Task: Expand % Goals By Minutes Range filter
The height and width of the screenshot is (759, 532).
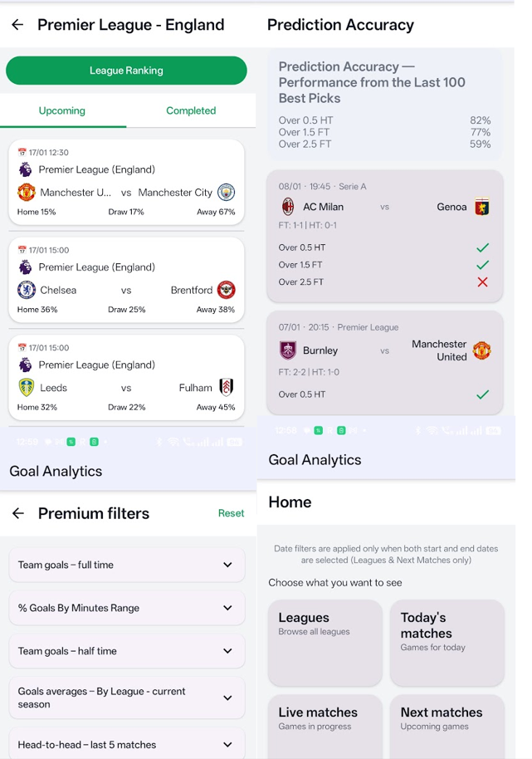Action: click(227, 608)
